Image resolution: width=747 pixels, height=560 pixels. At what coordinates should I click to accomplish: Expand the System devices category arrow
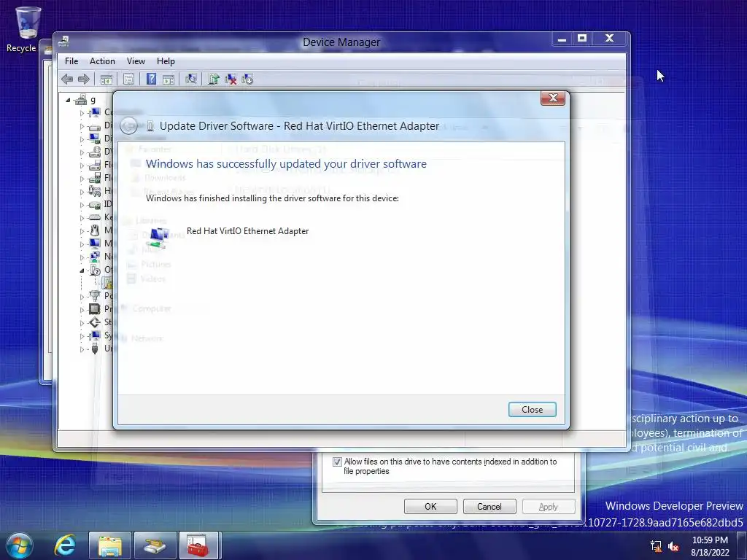pyautogui.click(x=82, y=335)
